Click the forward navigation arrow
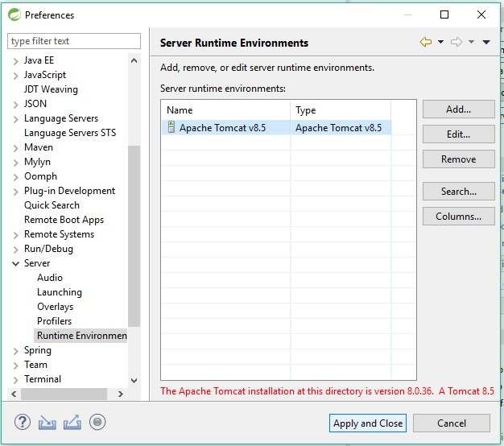504x446 pixels. click(x=456, y=42)
